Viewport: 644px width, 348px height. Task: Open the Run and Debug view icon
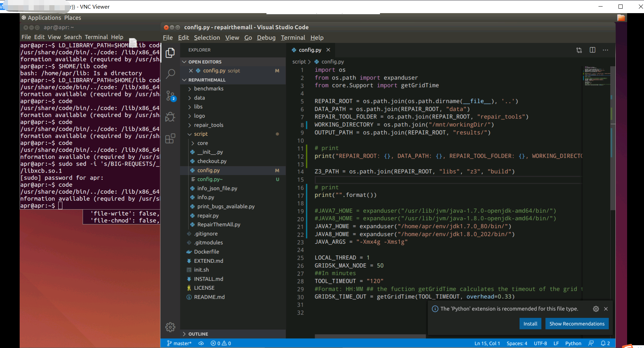coord(170,117)
